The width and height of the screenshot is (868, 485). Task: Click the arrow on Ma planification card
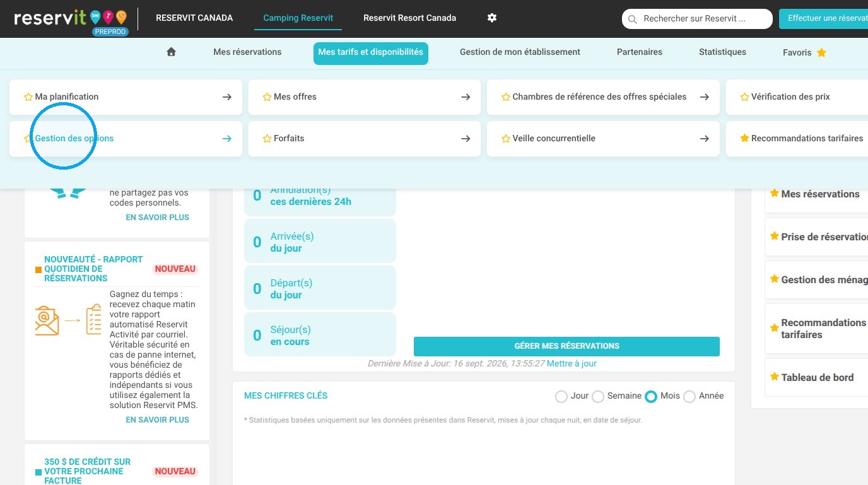point(227,97)
